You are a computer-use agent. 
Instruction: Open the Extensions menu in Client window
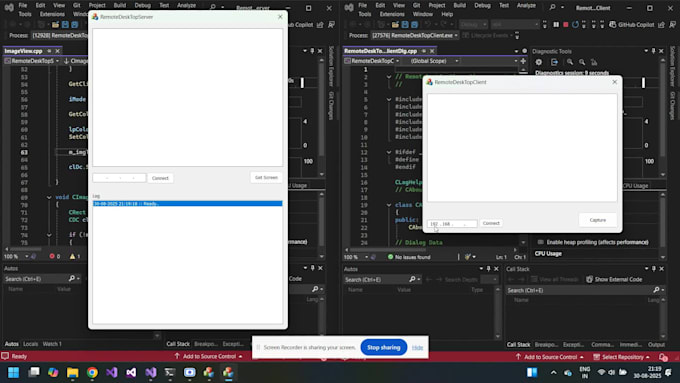(x=392, y=14)
